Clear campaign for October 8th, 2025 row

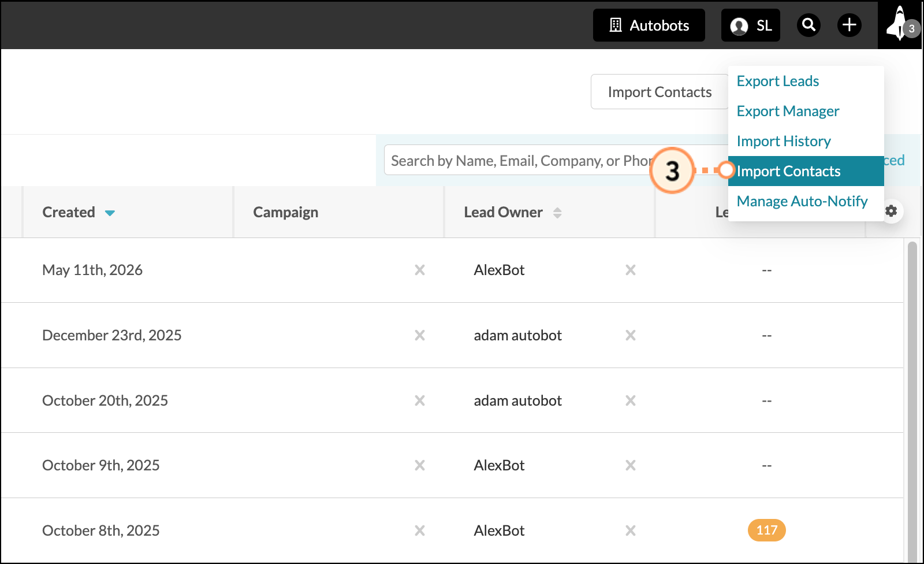[420, 530]
